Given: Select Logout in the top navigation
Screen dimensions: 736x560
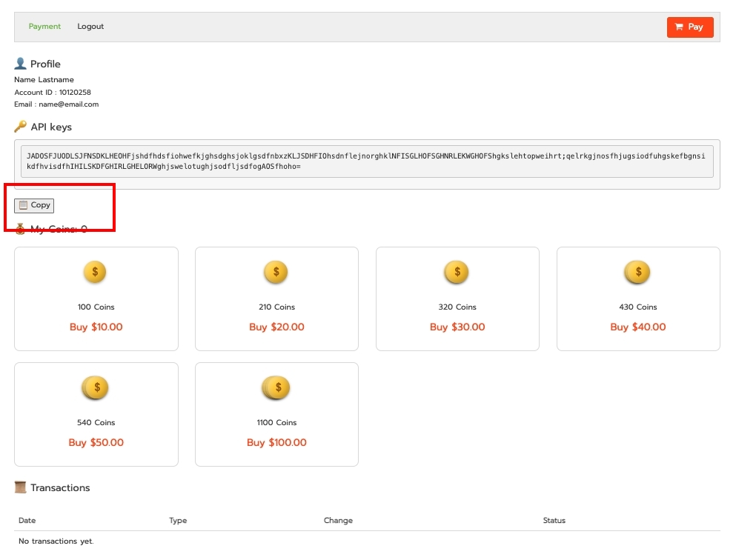Looking at the screenshot, I should [90, 27].
